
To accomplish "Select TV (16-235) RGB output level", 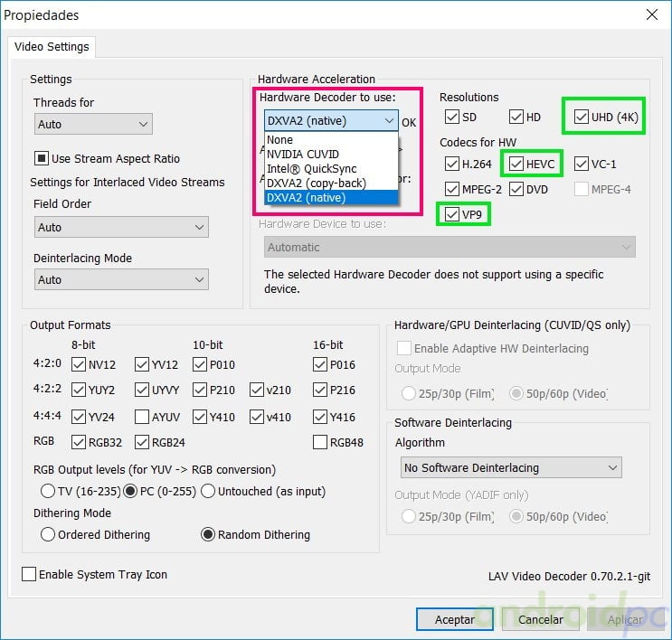I will (48, 491).
